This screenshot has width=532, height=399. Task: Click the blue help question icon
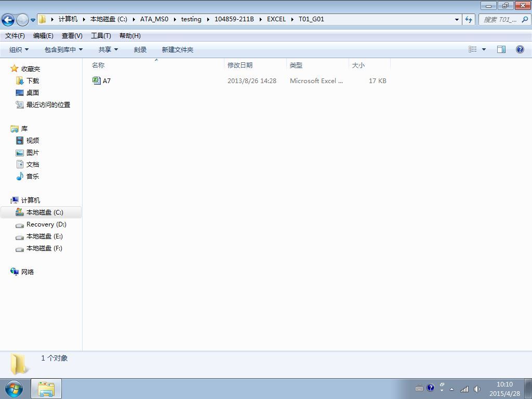tap(520, 49)
